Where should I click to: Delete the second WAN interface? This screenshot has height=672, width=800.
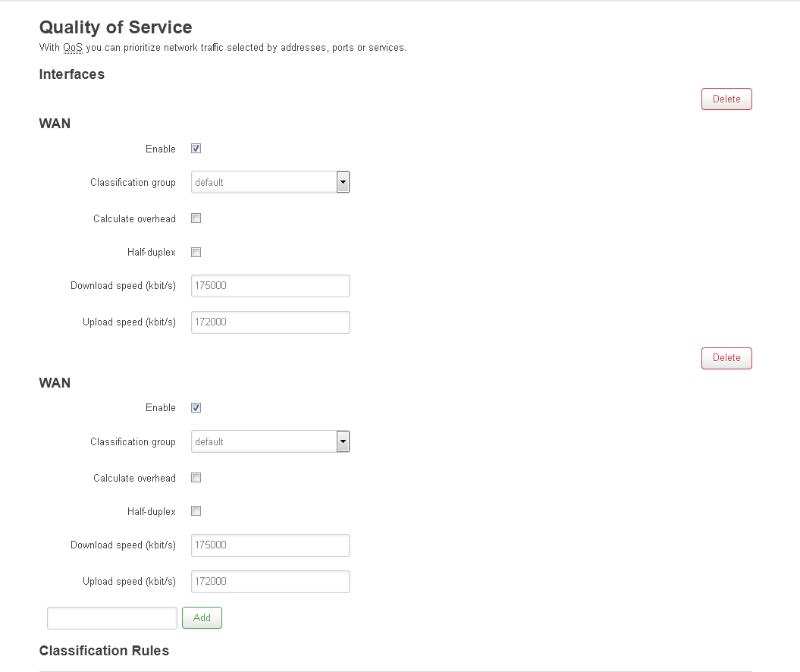coord(726,358)
